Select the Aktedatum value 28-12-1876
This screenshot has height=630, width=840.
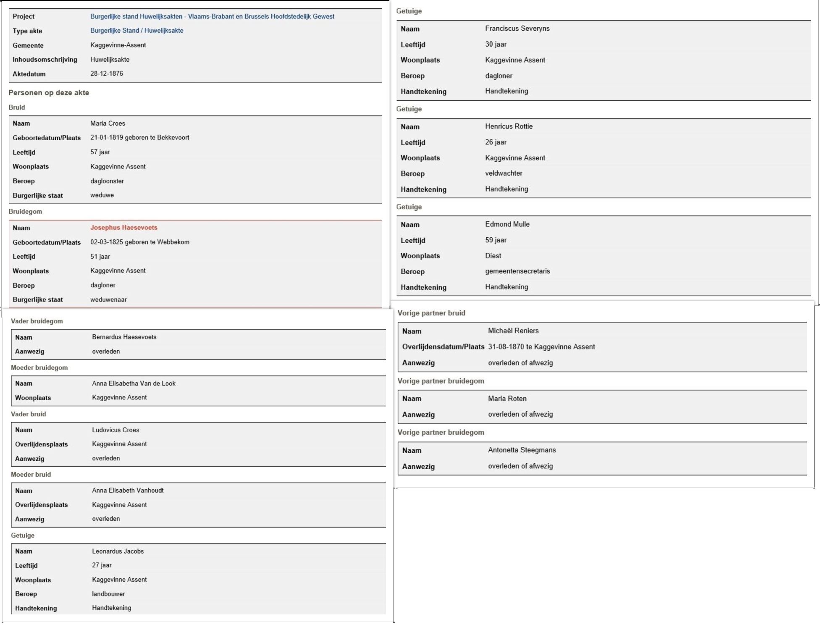tap(107, 73)
